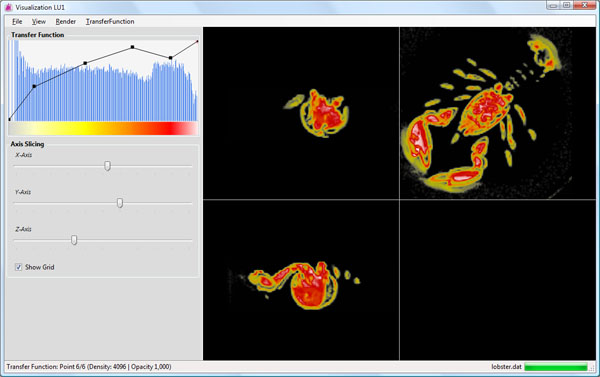
Task: Select the highest middle transfer function control point
Action: click(x=132, y=47)
